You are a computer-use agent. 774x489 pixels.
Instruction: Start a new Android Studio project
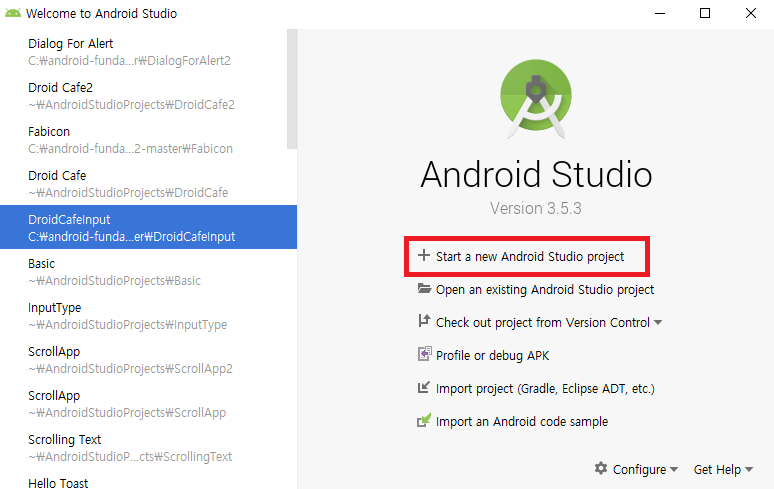[530, 257]
